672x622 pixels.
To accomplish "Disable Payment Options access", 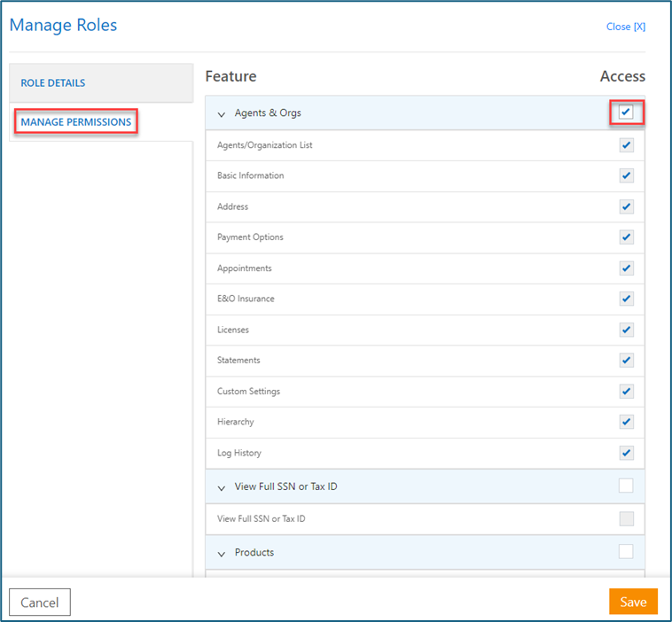I will pos(626,237).
